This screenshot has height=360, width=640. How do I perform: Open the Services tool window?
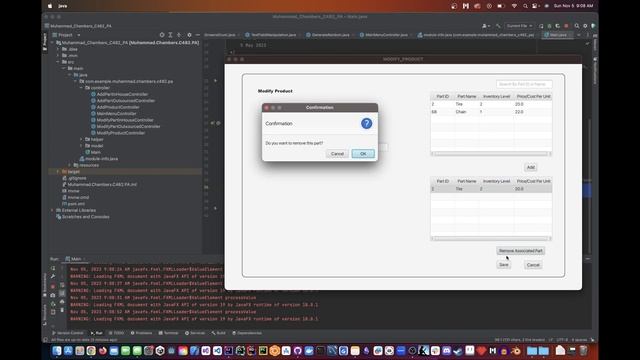(195, 333)
